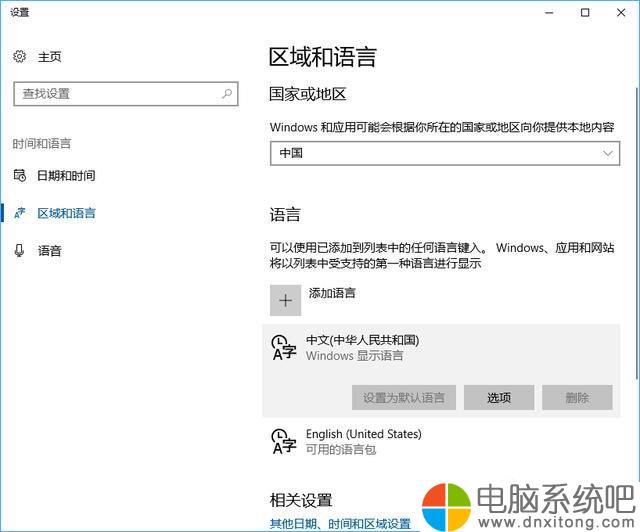This screenshot has height=532, width=640.
Task: Open 日期和时间 settings page
Action: pyautogui.click(x=66, y=176)
